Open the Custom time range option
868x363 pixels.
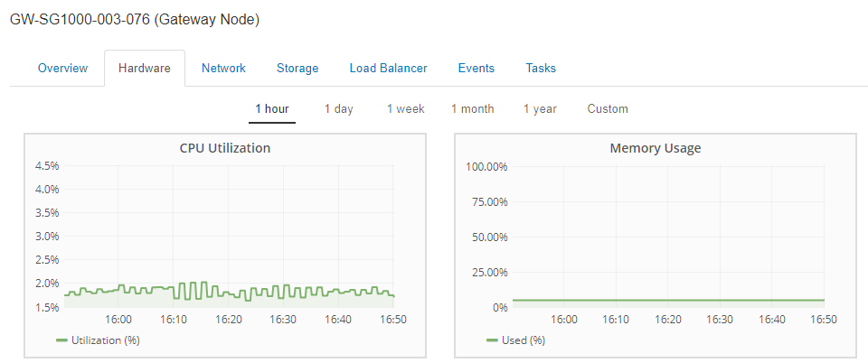point(608,109)
